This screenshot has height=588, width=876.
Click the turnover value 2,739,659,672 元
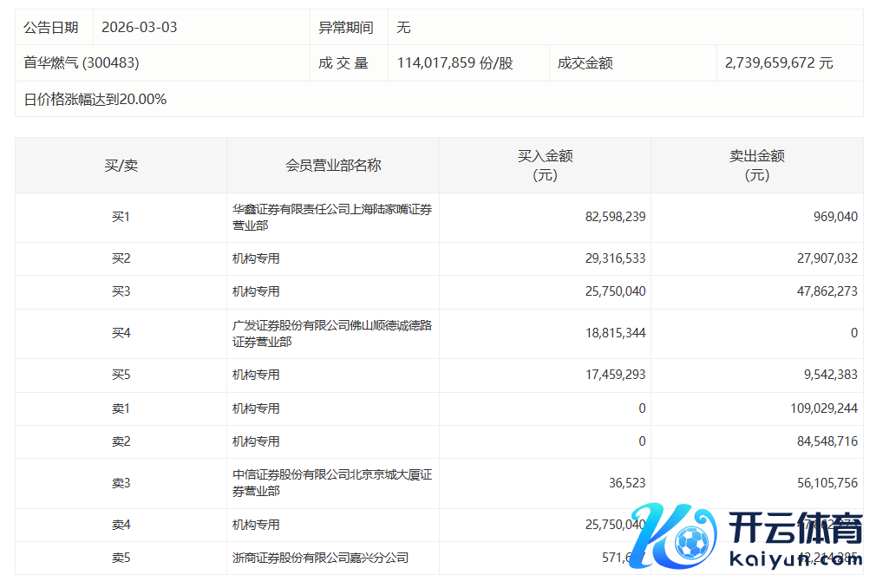pyautogui.click(x=779, y=63)
